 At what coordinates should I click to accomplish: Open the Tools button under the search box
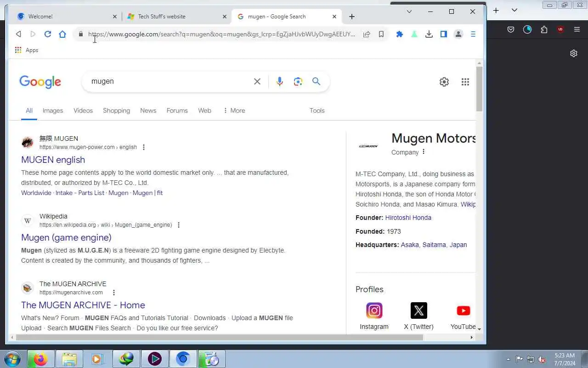[317, 110]
